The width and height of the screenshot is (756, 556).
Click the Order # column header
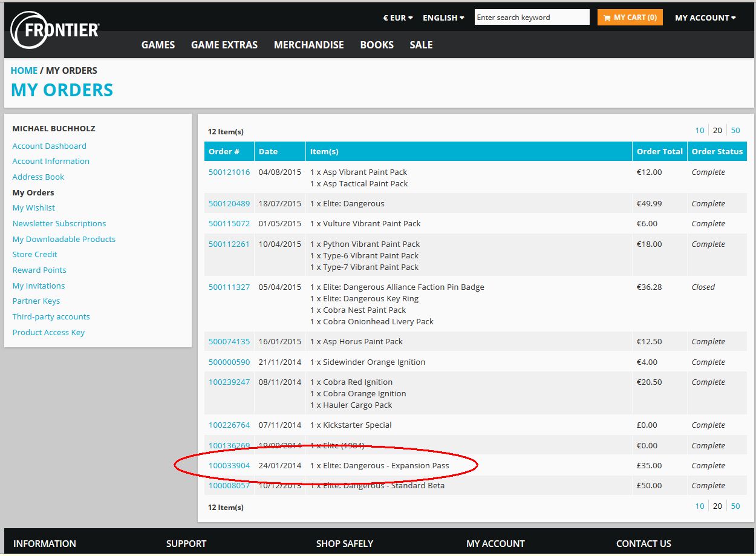(x=229, y=151)
